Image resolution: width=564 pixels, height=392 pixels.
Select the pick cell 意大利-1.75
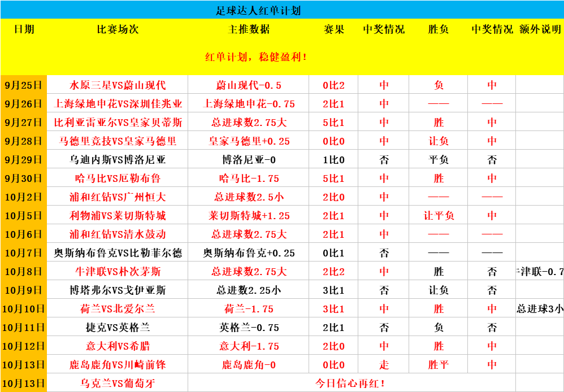(x=249, y=346)
